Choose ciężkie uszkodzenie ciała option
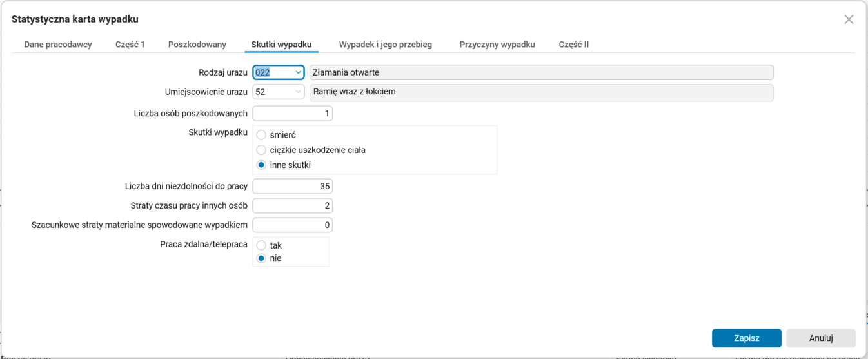Viewport: 868px width, 359px height. (x=261, y=150)
